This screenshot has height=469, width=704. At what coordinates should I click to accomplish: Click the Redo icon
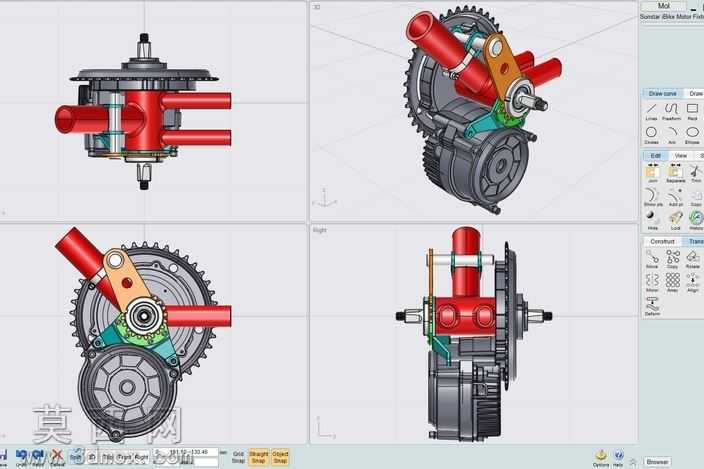click(39, 458)
